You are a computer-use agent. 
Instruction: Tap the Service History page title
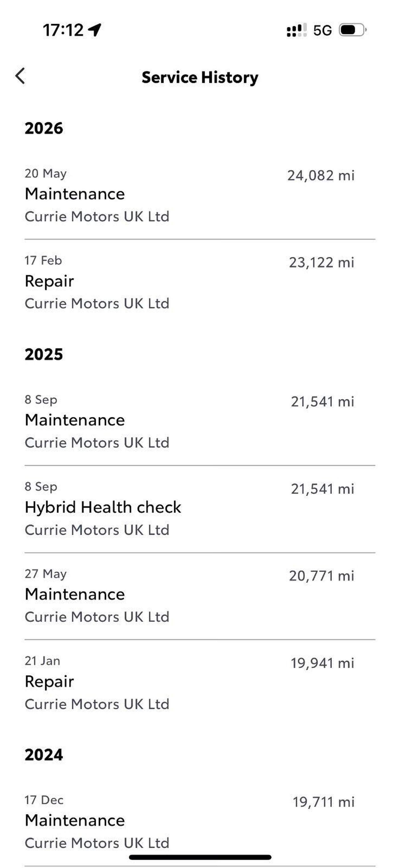(x=200, y=78)
